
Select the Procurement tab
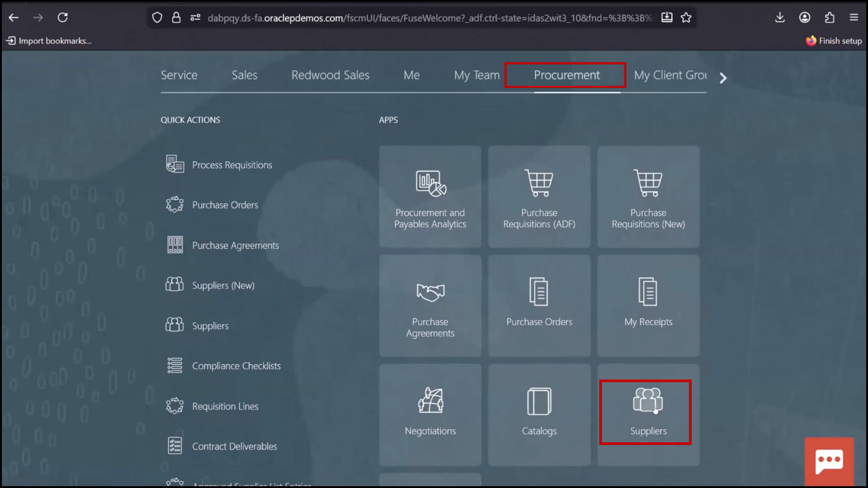coord(567,75)
